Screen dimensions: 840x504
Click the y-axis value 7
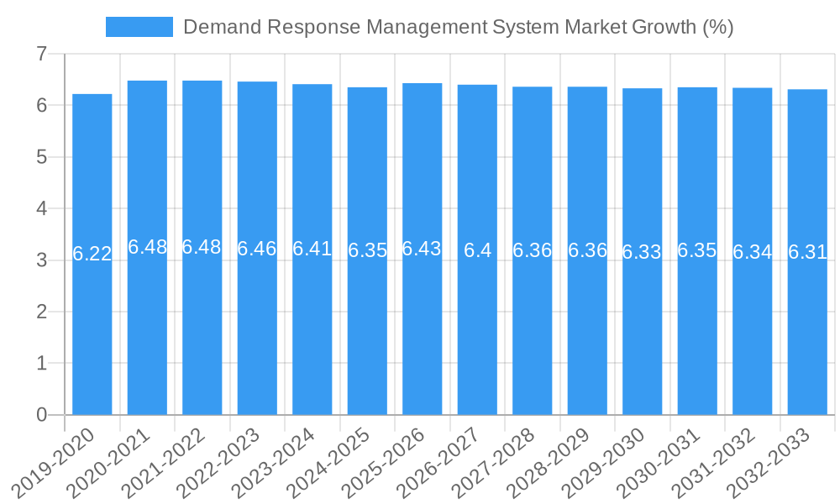(x=41, y=54)
